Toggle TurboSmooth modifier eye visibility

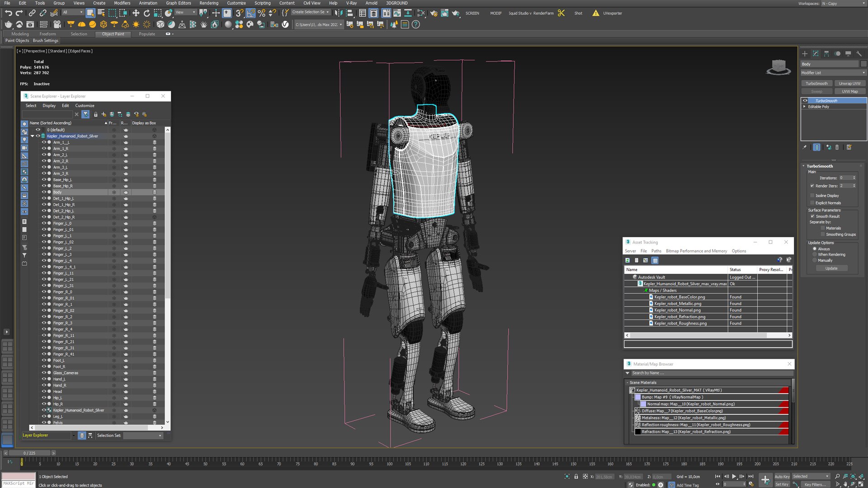click(805, 101)
